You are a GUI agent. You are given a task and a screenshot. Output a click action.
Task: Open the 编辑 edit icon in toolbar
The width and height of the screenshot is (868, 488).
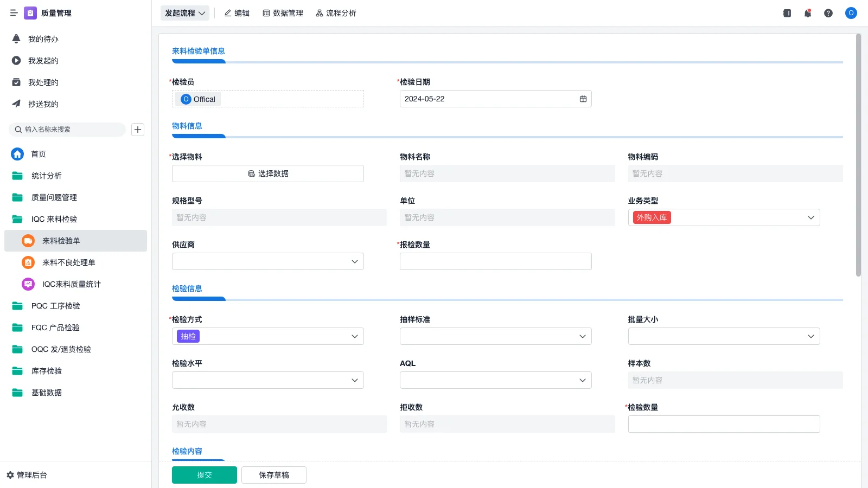[228, 13]
